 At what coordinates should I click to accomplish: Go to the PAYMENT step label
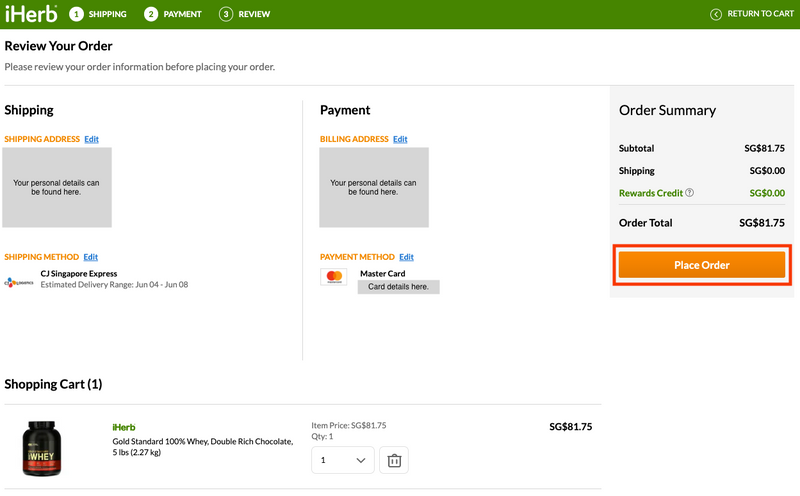(x=182, y=14)
